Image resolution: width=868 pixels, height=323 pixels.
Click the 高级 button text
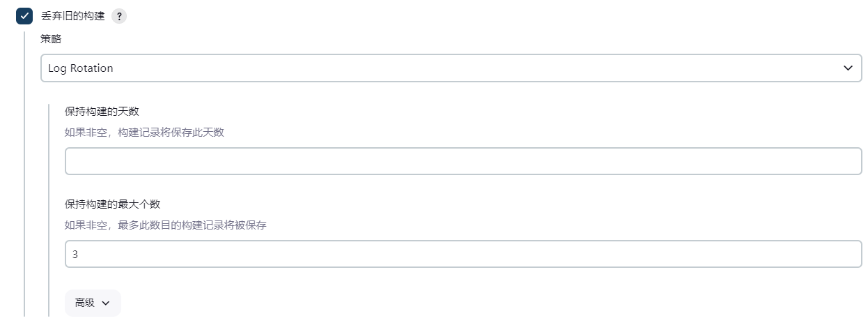(x=85, y=303)
